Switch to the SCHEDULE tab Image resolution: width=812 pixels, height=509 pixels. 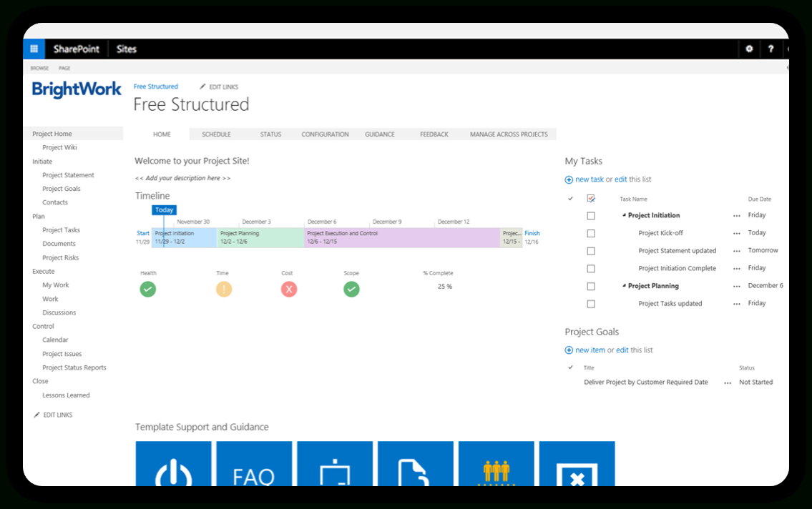pos(217,134)
